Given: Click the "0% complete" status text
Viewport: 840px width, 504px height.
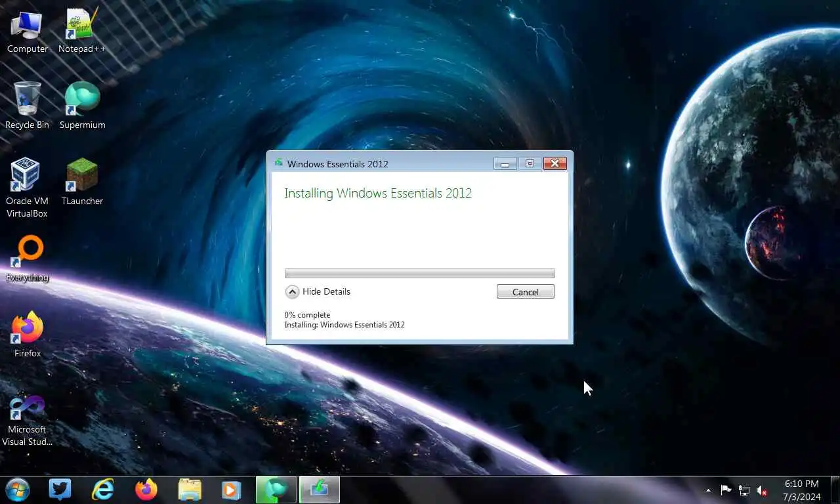Looking at the screenshot, I should click(307, 315).
